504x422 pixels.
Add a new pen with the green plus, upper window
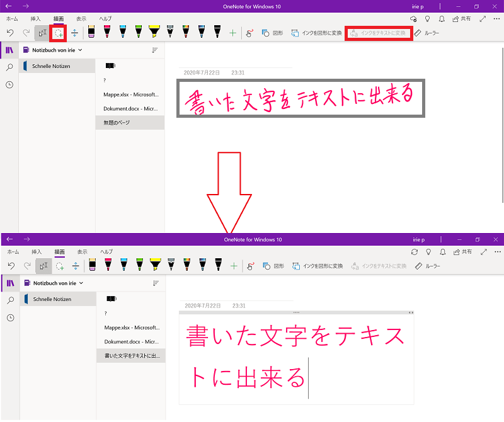tap(232, 33)
